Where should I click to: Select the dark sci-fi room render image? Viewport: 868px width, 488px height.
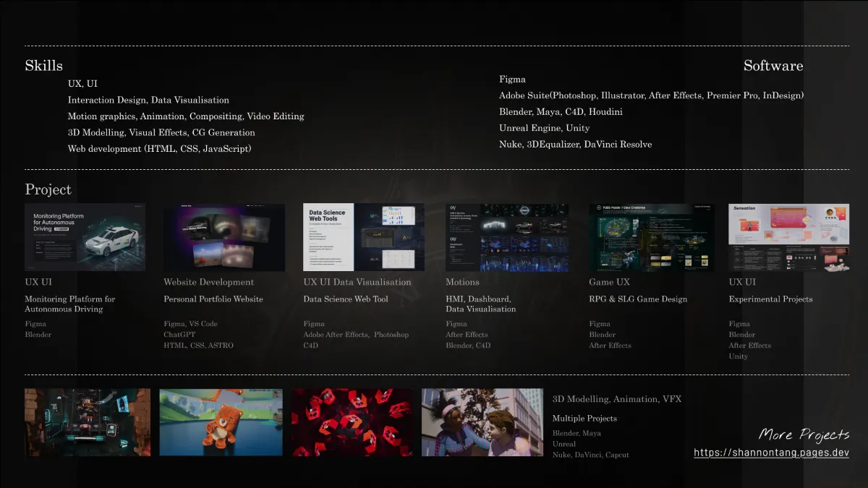click(x=88, y=422)
